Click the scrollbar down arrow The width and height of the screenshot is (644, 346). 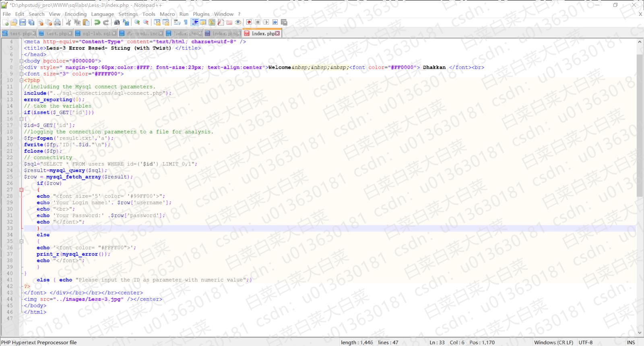point(640,333)
